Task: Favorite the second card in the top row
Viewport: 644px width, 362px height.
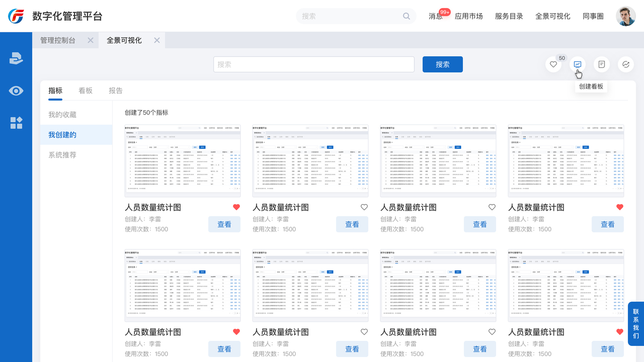Action: (x=364, y=207)
